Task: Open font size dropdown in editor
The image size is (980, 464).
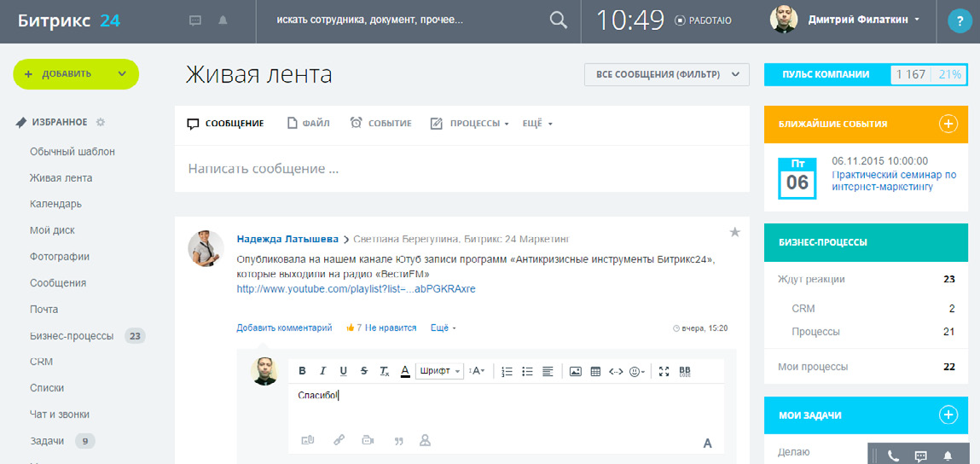Action: (477, 371)
